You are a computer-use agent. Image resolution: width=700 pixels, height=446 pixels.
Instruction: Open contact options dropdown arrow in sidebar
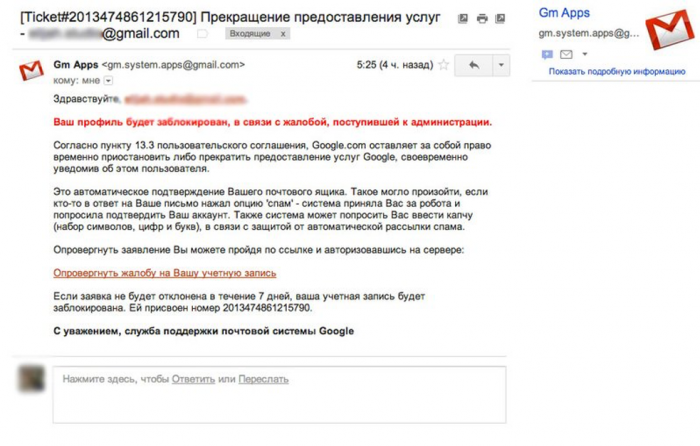583,54
